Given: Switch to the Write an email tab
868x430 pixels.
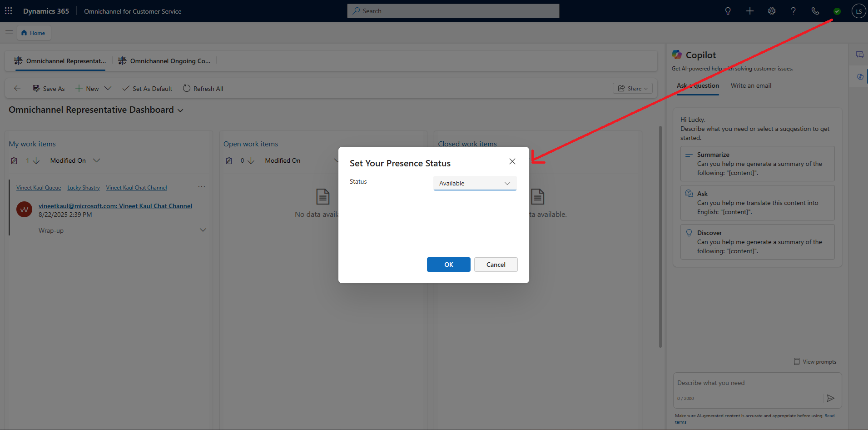Looking at the screenshot, I should [751, 85].
